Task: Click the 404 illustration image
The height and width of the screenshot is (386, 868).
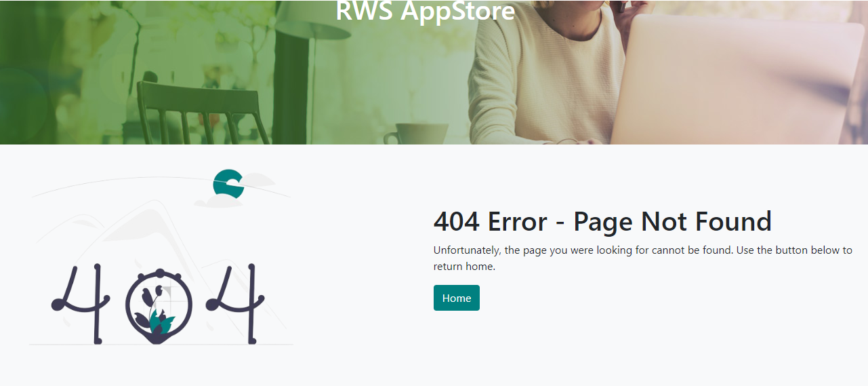Action: tap(161, 256)
